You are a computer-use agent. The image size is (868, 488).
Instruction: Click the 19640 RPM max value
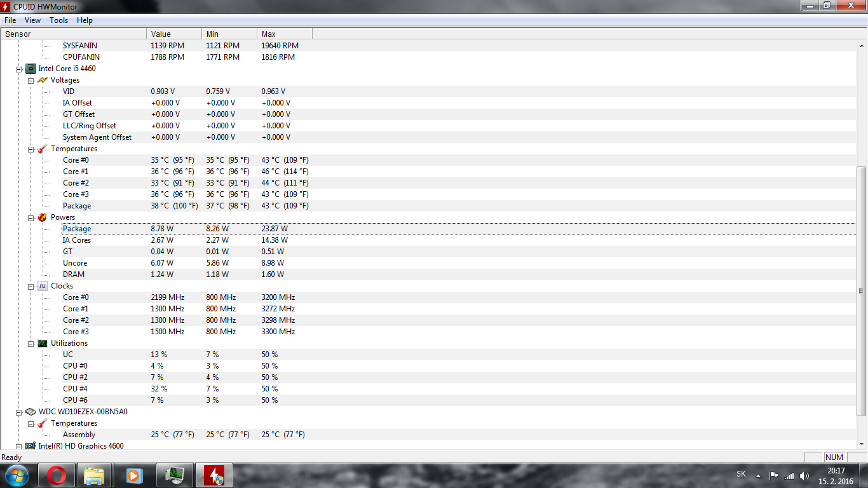(x=280, y=46)
